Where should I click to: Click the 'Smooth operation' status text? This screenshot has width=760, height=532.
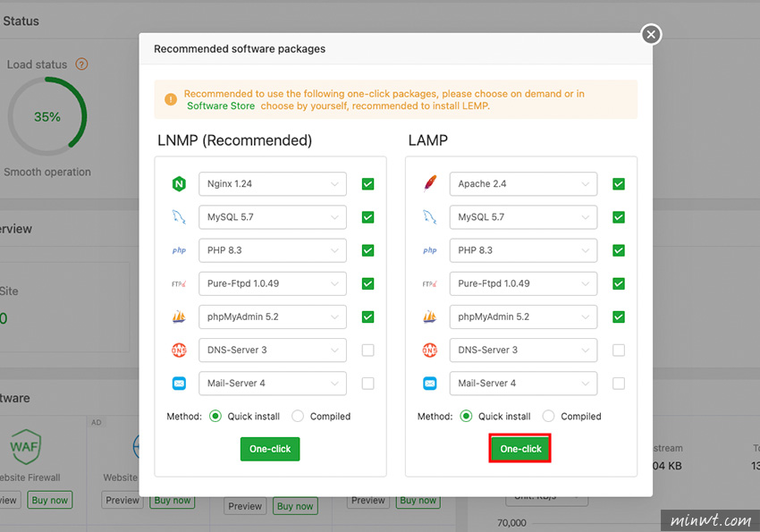coord(47,172)
